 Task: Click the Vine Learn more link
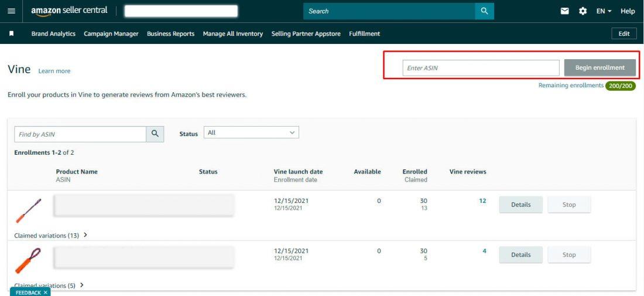tap(54, 72)
